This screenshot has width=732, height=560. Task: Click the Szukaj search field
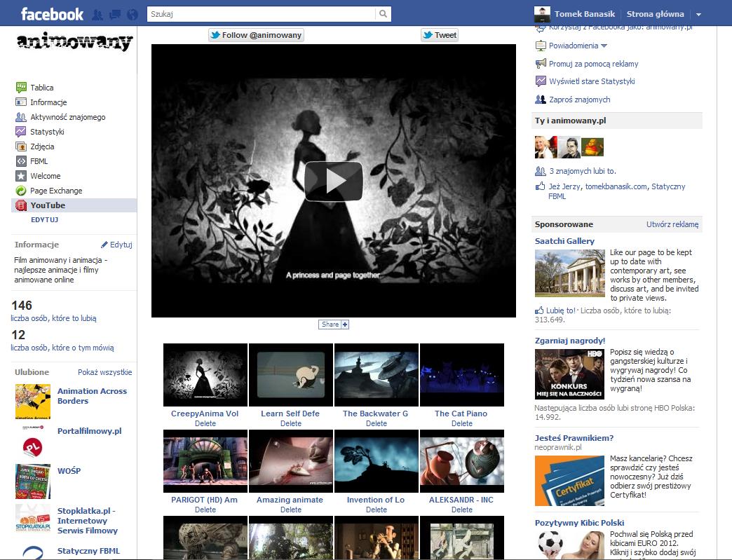pos(262,14)
